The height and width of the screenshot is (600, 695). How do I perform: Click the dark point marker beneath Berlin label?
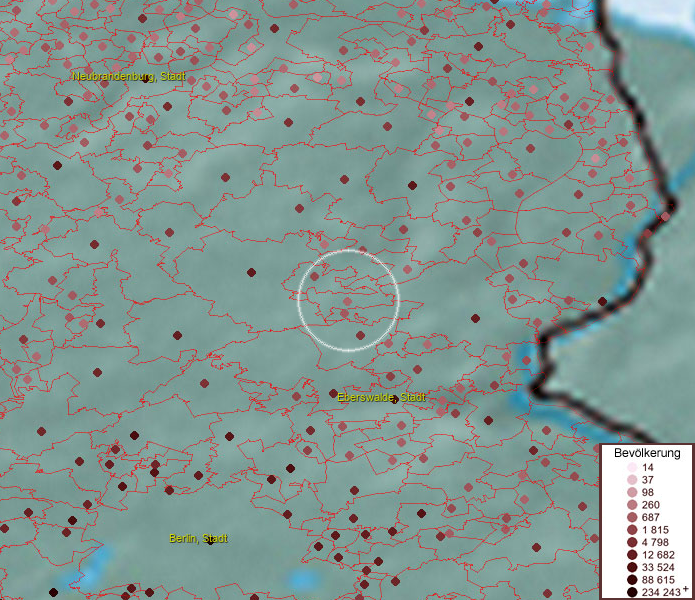click(210, 542)
